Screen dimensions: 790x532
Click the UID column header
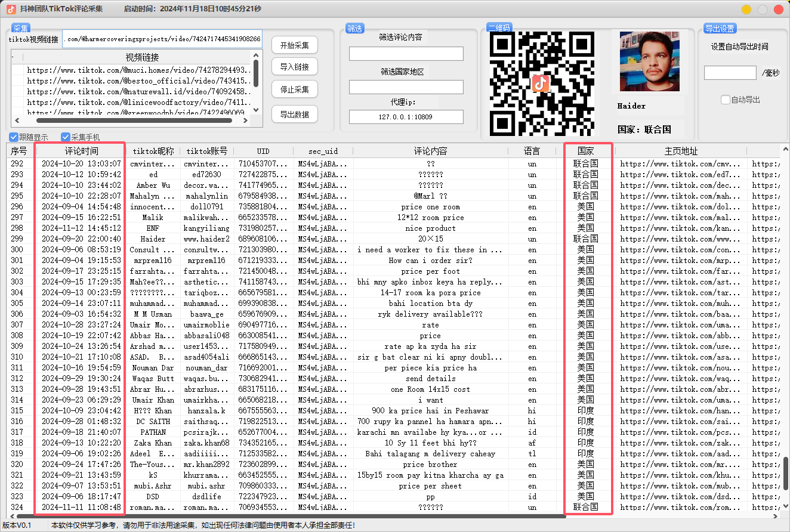(x=263, y=151)
